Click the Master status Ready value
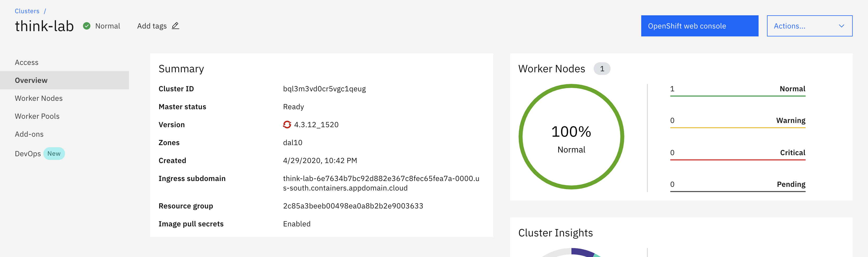868x257 pixels. (x=293, y=107)
